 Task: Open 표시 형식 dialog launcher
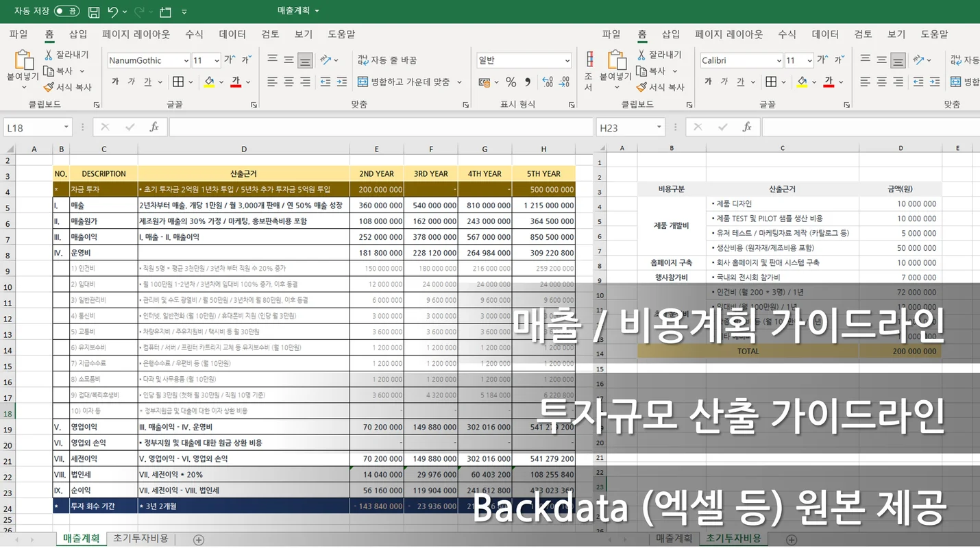point(572,105)
